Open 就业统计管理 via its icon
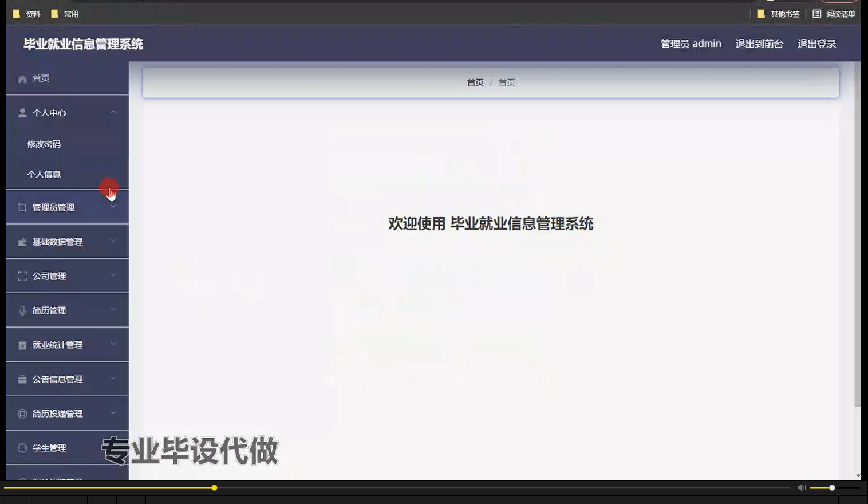 (x=22, y=344)
